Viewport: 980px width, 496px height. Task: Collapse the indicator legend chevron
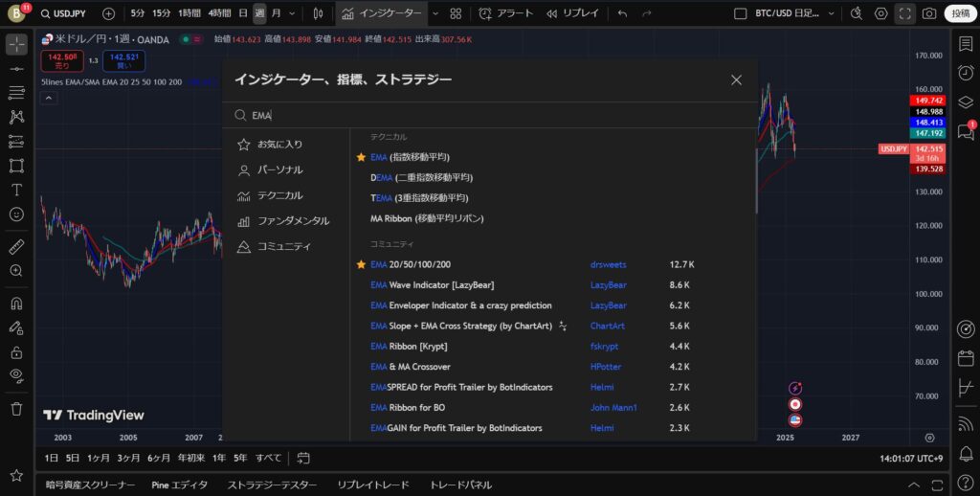[x=49, y=98]
